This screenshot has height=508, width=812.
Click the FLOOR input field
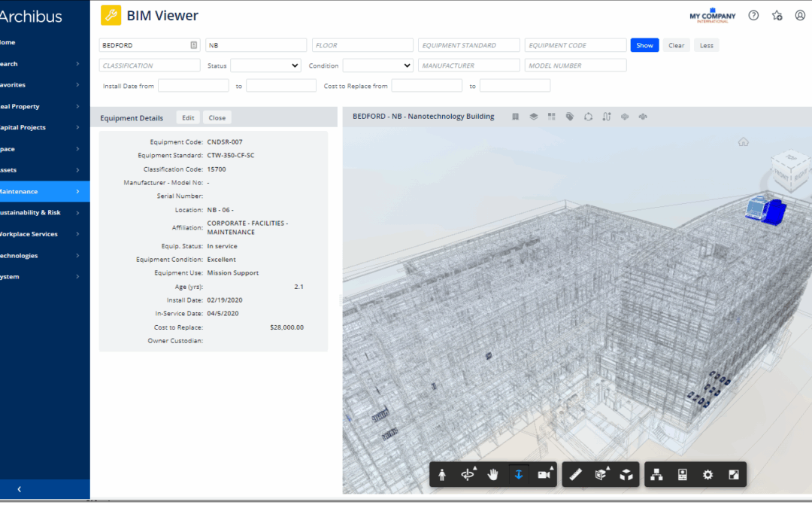[362, 45]
